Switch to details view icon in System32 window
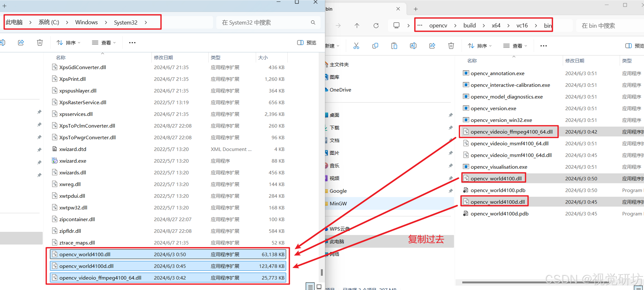 pos(310,287)
